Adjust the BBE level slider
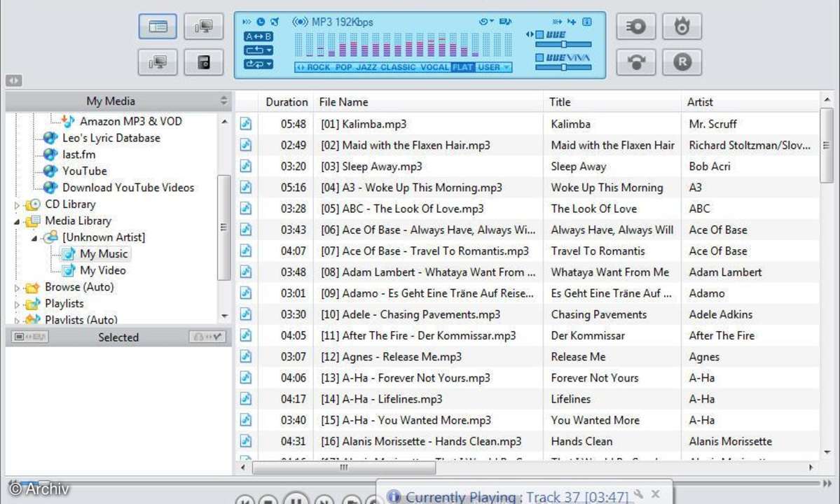Image resolution: width=840 pixels, height=504 pixels. (563, 44)
